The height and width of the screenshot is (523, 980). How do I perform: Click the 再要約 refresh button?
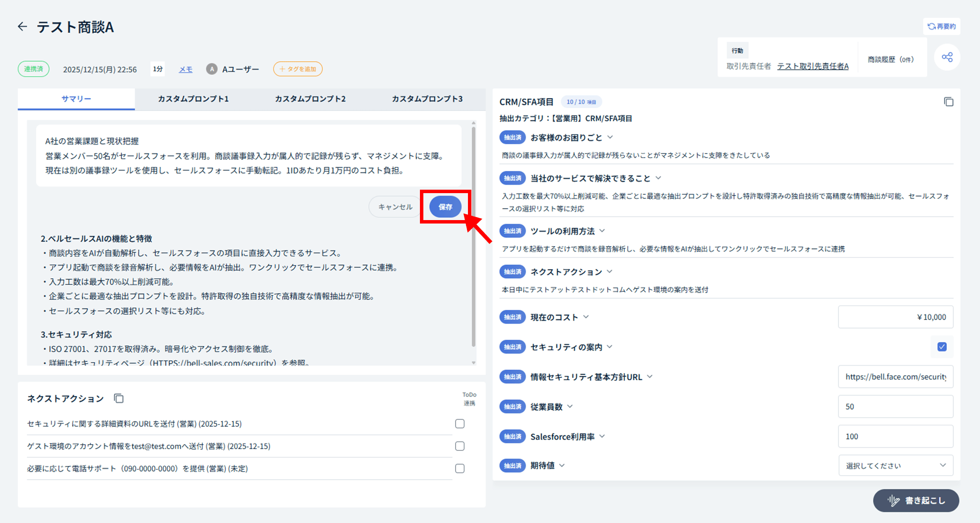pyautogui.click(x=941, y=26)
